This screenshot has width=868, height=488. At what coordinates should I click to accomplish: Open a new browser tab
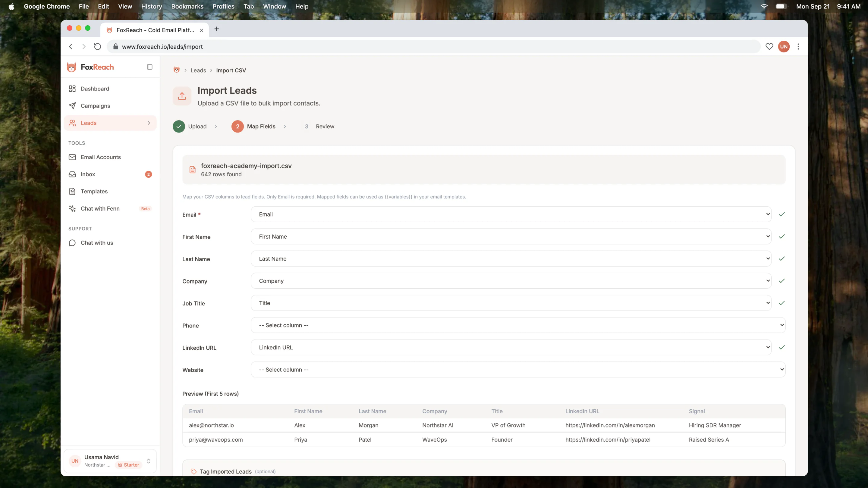(217, 29)
